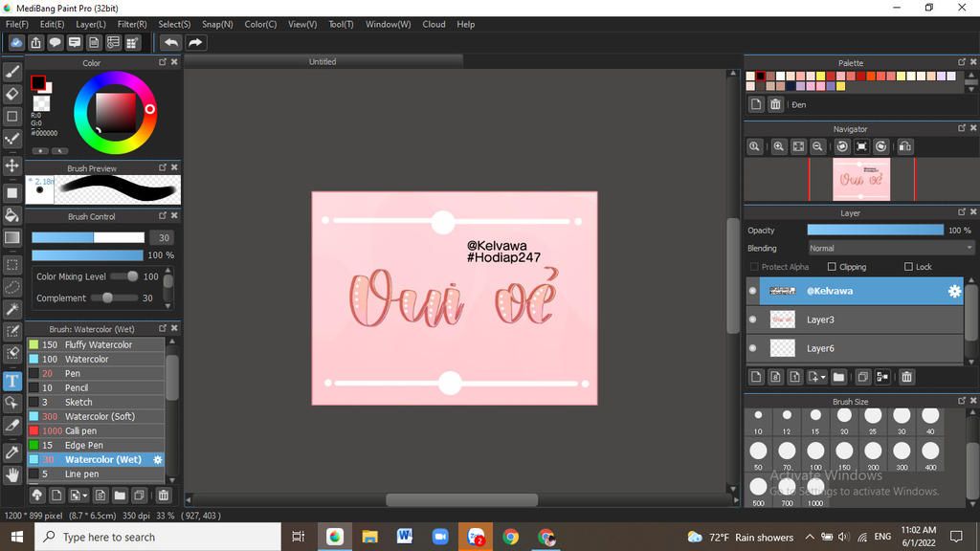Select the Fluffy Watercolor brush

[x=97, y=344]
